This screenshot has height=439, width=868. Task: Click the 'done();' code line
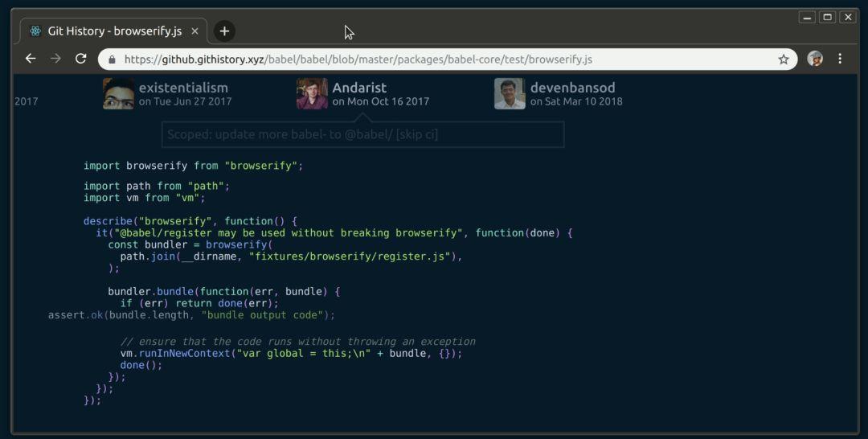coord(141,365)
